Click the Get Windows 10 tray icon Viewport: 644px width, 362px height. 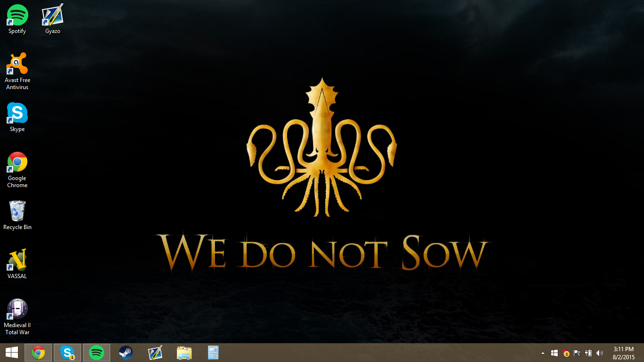554,353
